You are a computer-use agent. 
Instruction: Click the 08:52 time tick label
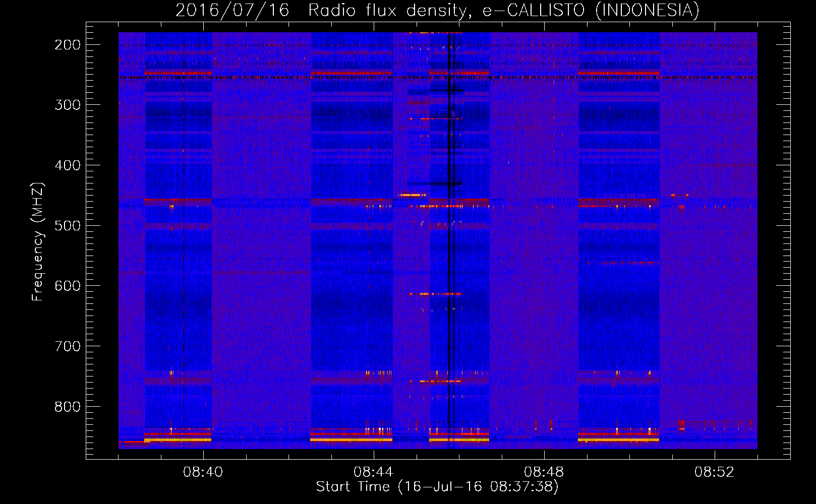714,472
